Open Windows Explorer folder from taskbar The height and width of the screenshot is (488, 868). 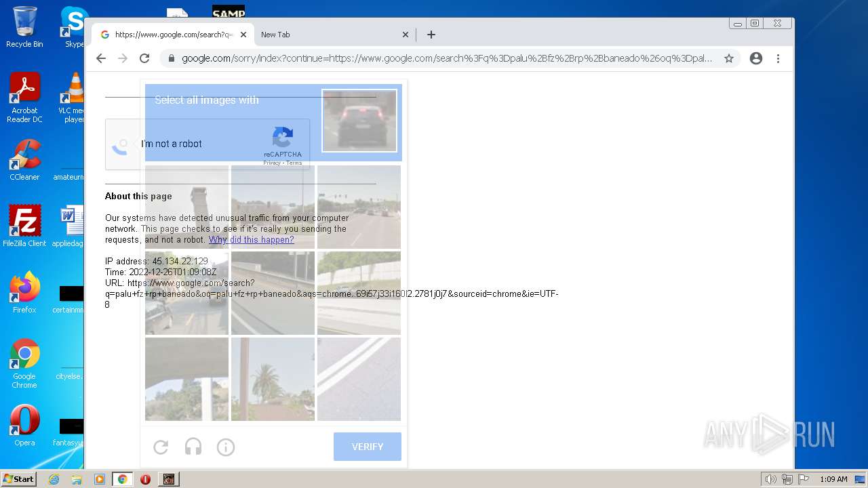click(77, 479)
